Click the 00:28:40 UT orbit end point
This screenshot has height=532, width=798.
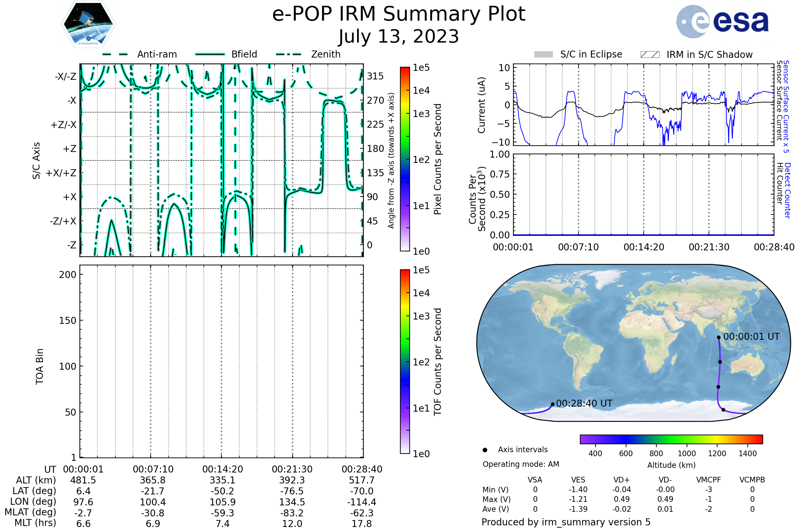tap(553, 404)
